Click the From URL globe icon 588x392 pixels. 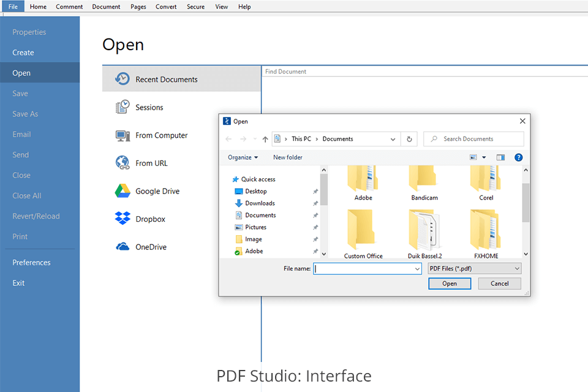point(123,163)
